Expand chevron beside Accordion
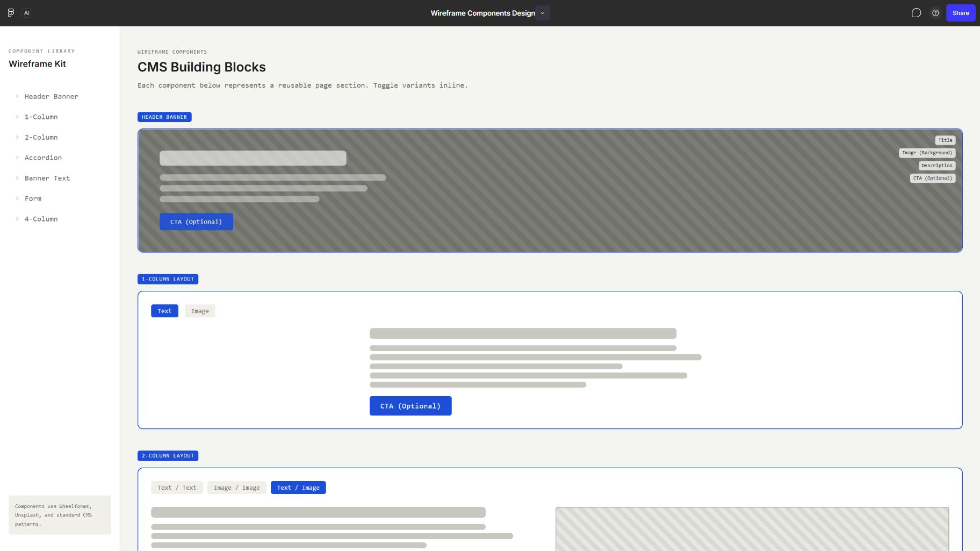 (x=17, y=158)
